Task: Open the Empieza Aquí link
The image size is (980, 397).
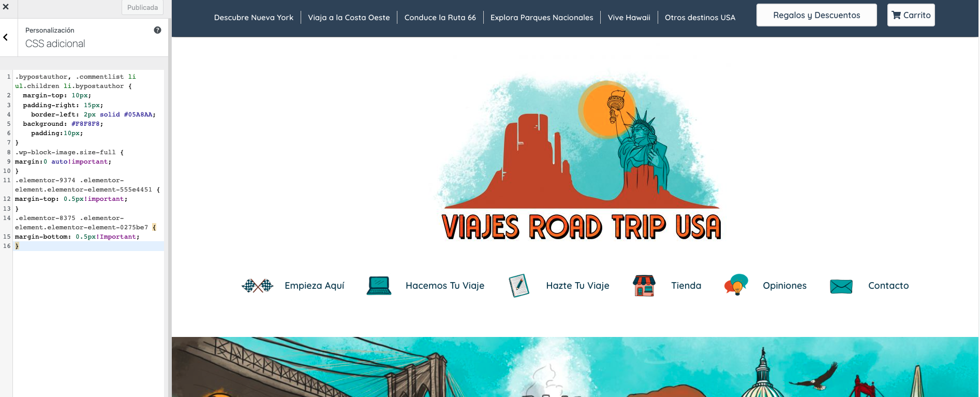Action: point(314,286)
